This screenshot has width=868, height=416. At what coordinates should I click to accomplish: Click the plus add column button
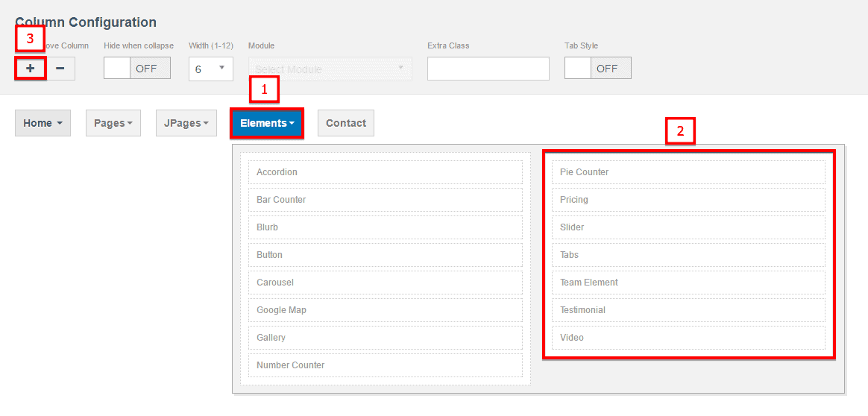[30, 68]
